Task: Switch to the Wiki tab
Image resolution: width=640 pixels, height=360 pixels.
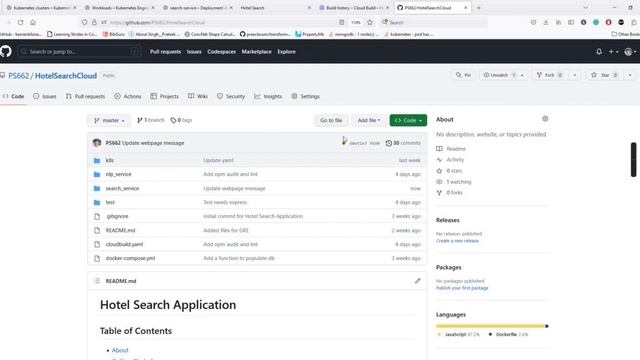Action: click(198, 96)
